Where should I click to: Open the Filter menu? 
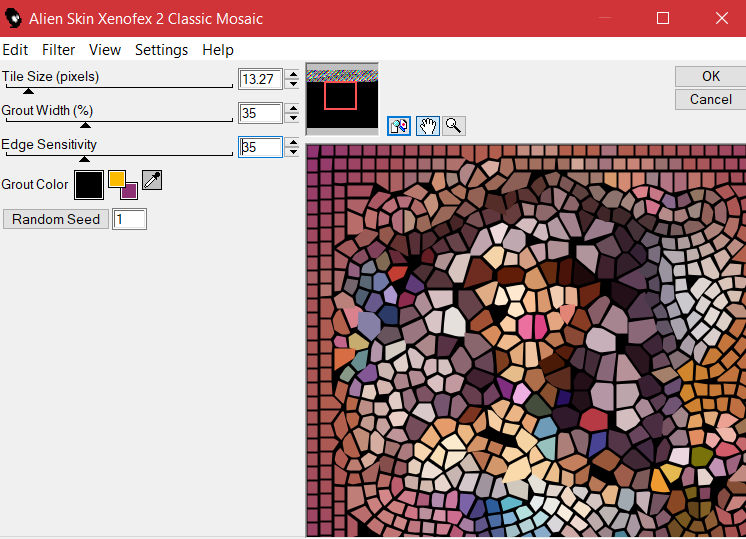pos(59,49)
